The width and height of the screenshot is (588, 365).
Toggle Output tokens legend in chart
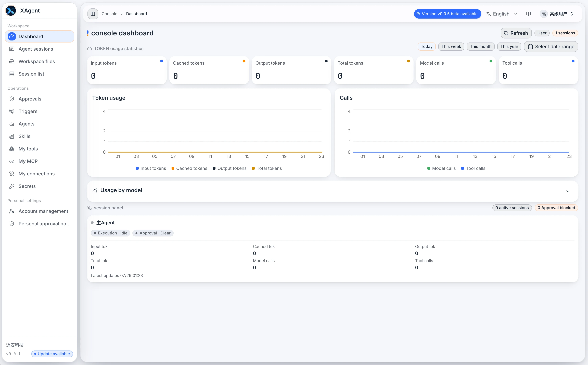[229, 169]
